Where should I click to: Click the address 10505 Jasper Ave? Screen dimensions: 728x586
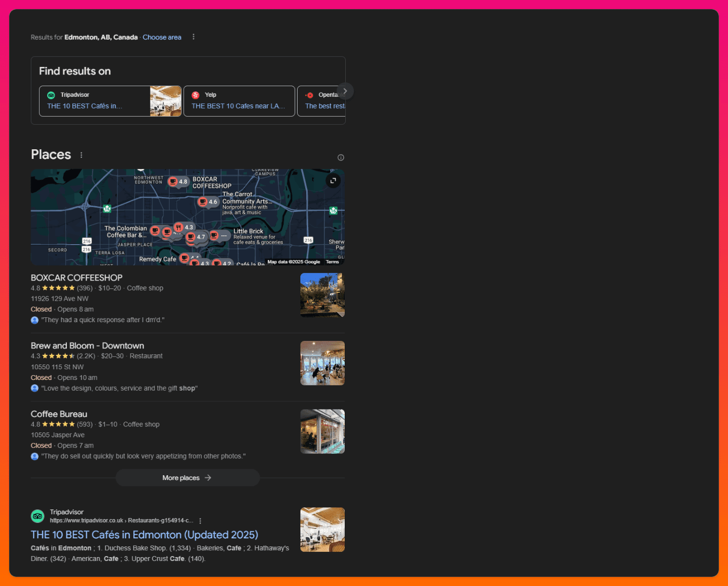pyautogui.click(x=58, y=435)
